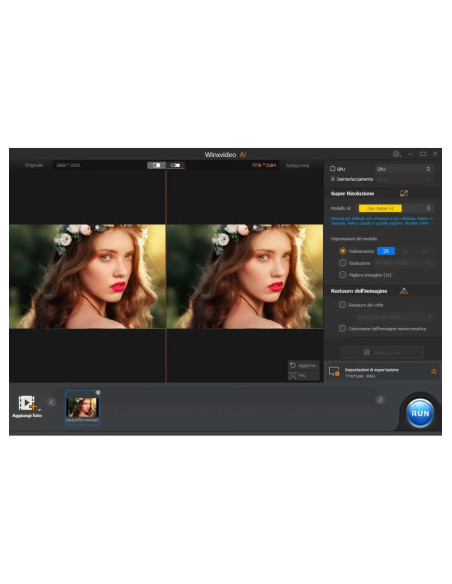Viewport: 452px width, 584px height.
Task: Start processing with the RUN button
Action: [420, 413]
